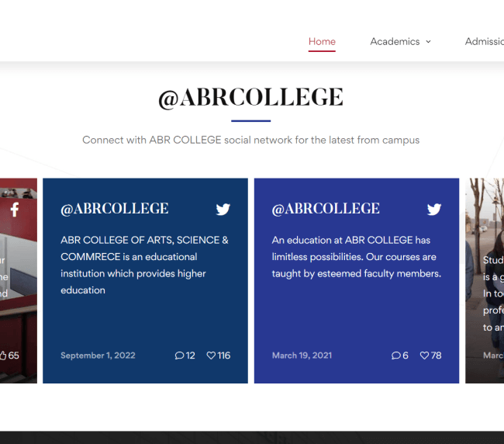
Task: Open the tweet about ABR College of Arts
Action: pyautogui.click(x=144, y=265)
